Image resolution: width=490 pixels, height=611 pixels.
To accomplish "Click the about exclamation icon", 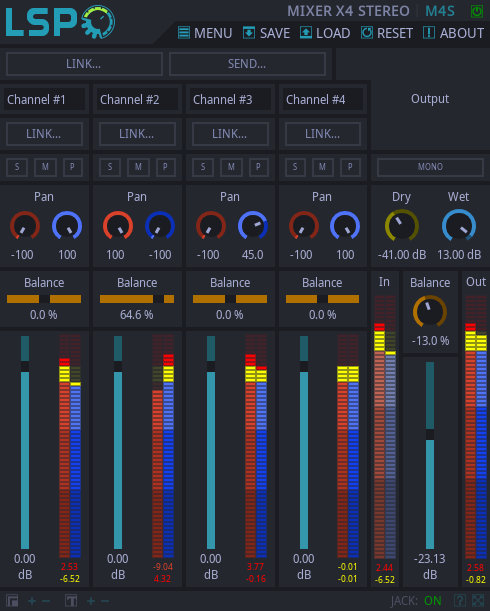I will tap(429, 33).
